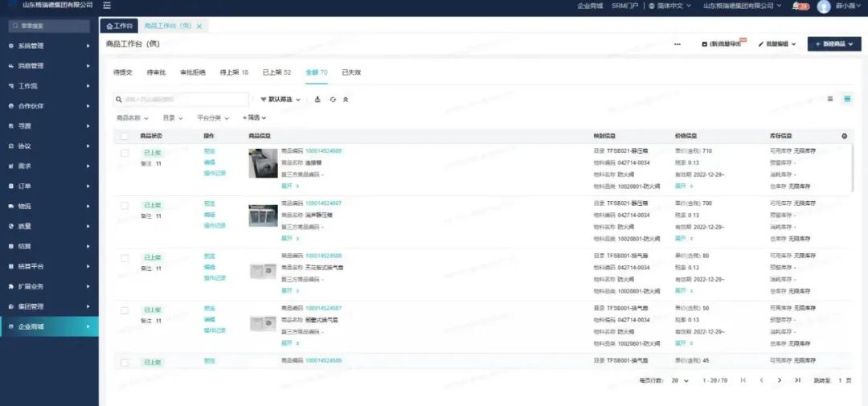The image size is (868, 406).
Task: Click the refresh icon beside 默认筛选
Action: coord(332,100)
